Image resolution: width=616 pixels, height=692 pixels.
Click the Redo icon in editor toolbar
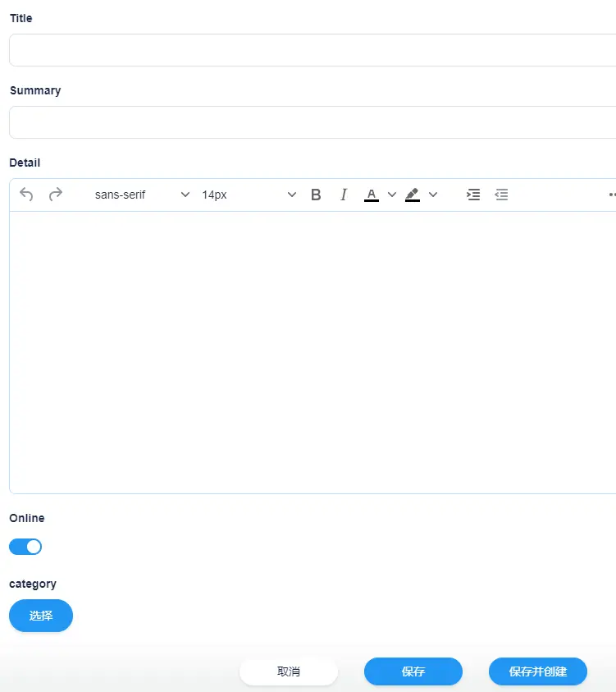[x=56, y=195]
